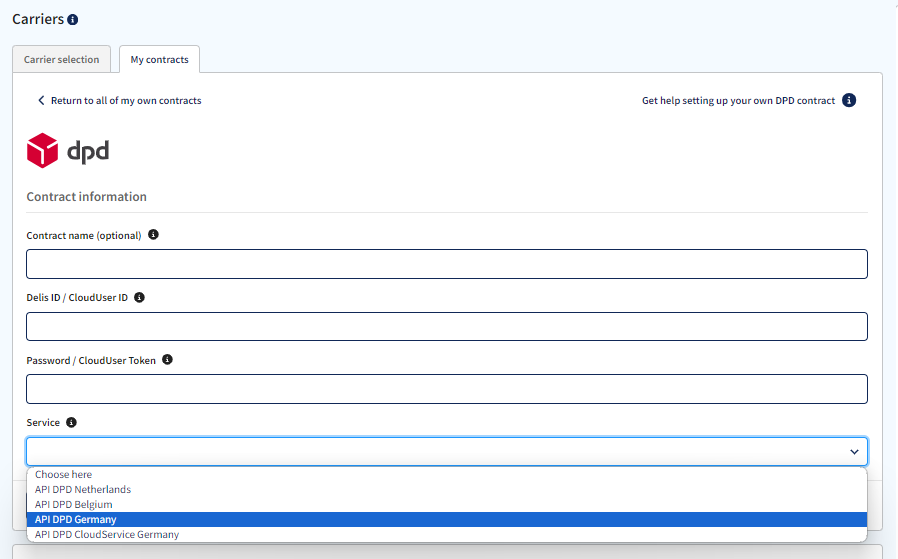The width and height of the screenshot is (898, 559).
Task: Focus the Delis ID / CloudUser ID field
Action: click(x=447, y=326)
